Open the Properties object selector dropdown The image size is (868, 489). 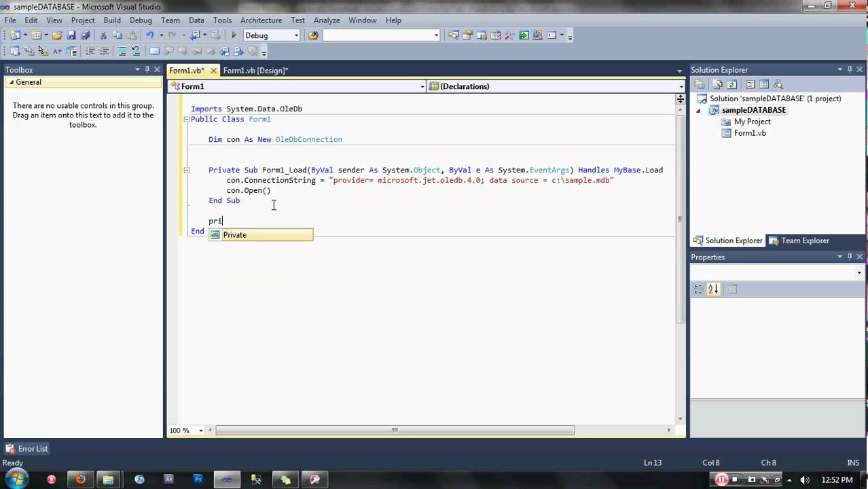pyautogui.click(x=859, y=272)
